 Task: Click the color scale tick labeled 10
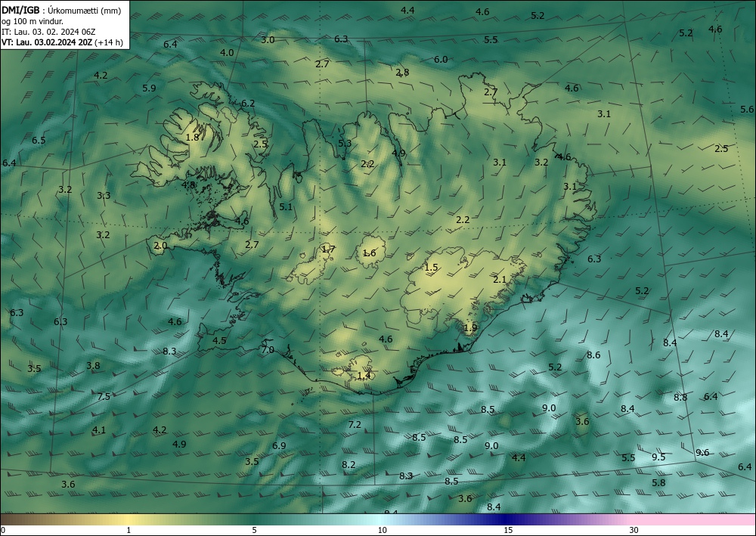tap(382, 531)
